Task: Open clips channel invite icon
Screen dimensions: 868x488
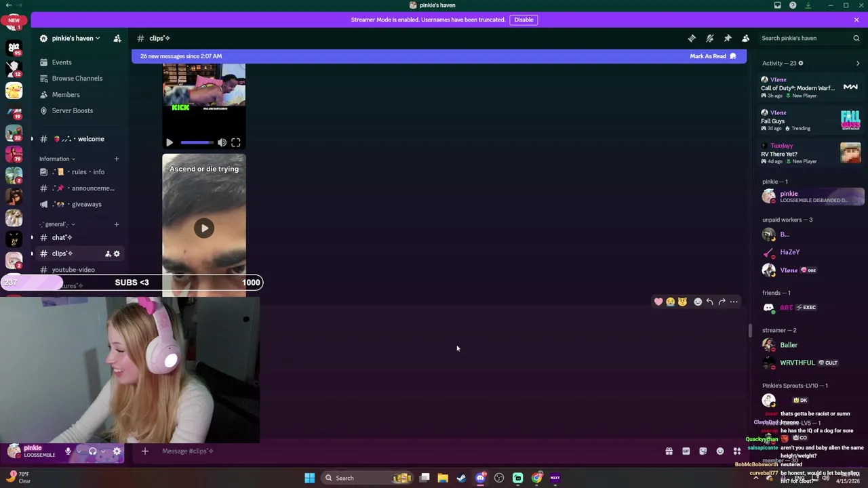Action: 108,253
